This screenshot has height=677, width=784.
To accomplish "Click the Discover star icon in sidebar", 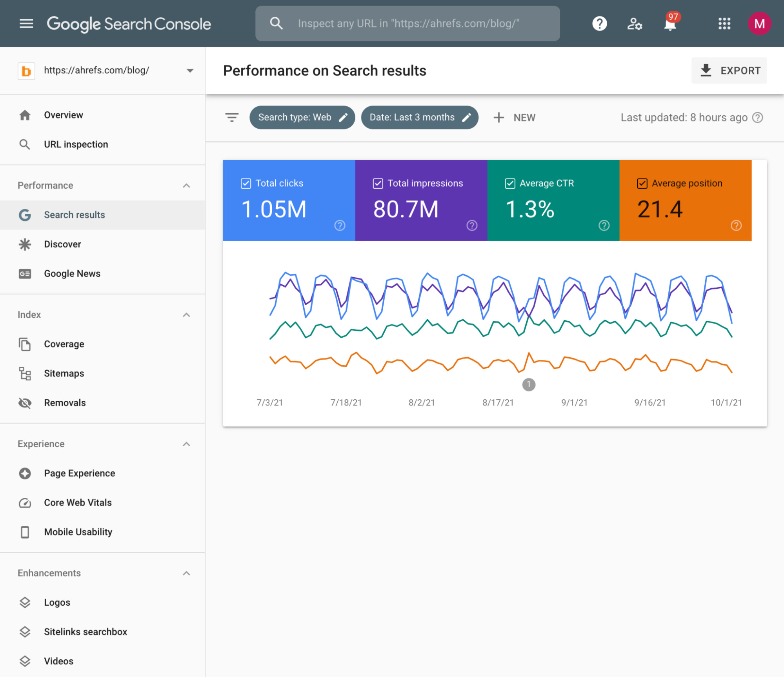I will click(25, 244).
